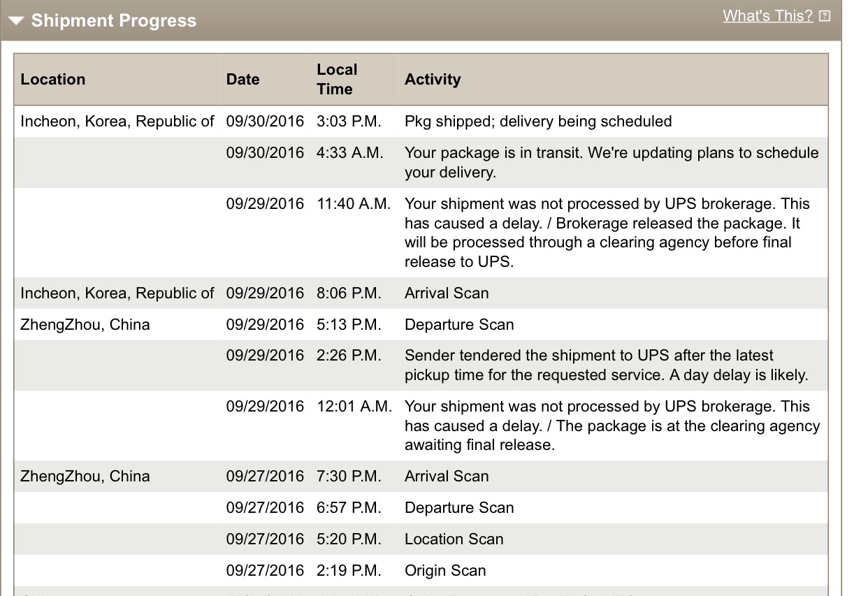Screen dimensions: 868x596
Task: Click the Shipment Progress section title
Action: [x=114, y=21]
